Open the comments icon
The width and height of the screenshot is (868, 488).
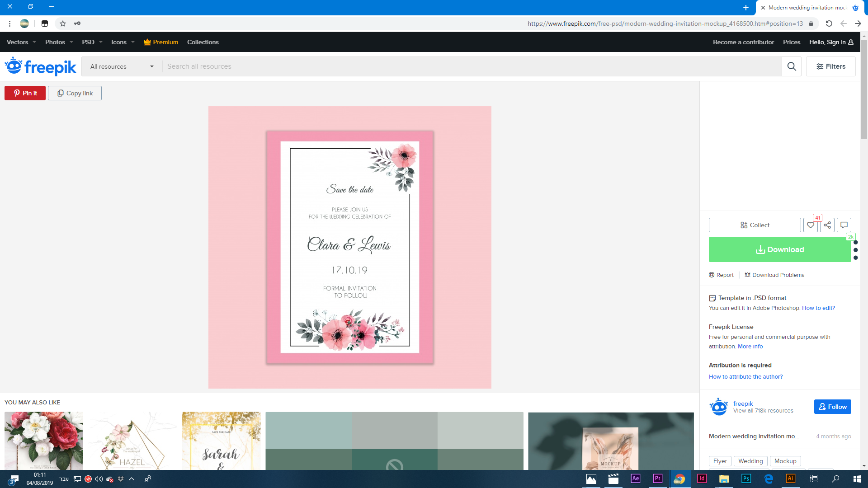point(844,225)
